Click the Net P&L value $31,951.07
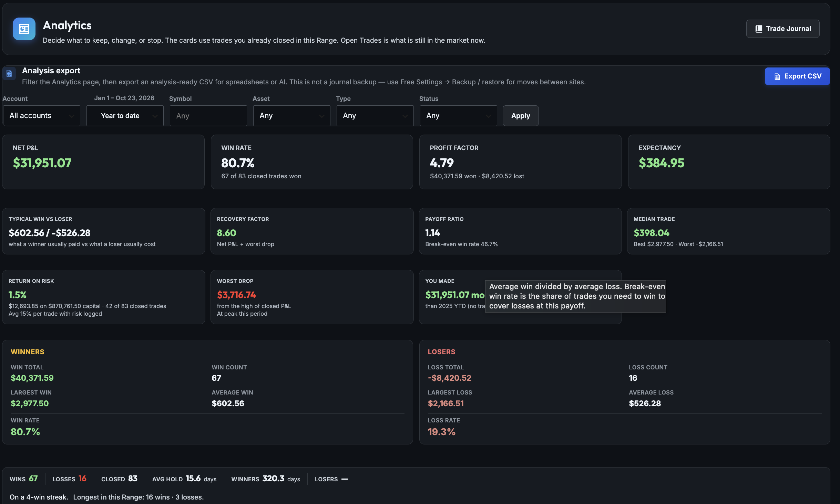The image size is (840, 504). [42, 163]
